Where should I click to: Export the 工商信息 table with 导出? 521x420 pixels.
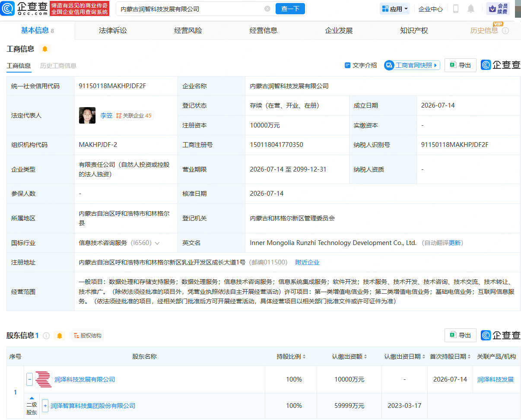[461, 65]
